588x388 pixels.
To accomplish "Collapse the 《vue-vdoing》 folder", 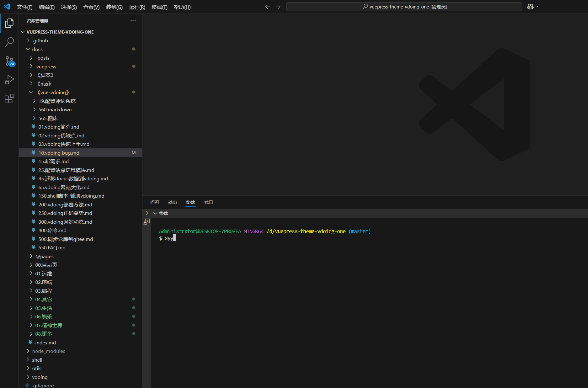I will pyautogui.click(x=80, y=92).
